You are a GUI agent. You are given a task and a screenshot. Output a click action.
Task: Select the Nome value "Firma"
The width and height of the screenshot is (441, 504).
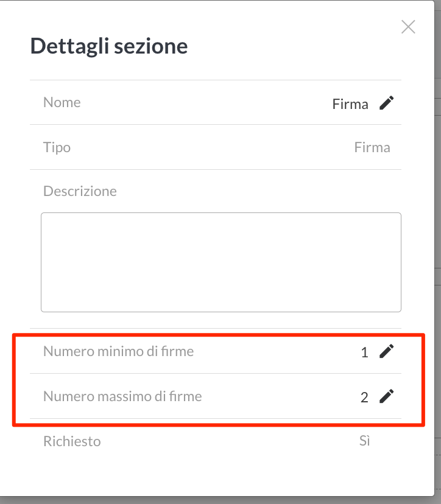pos(350,104)
